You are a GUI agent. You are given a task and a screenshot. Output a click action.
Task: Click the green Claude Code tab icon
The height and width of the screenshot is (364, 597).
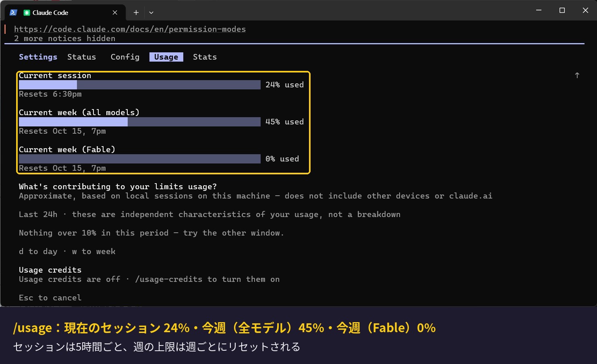(27, 12)
